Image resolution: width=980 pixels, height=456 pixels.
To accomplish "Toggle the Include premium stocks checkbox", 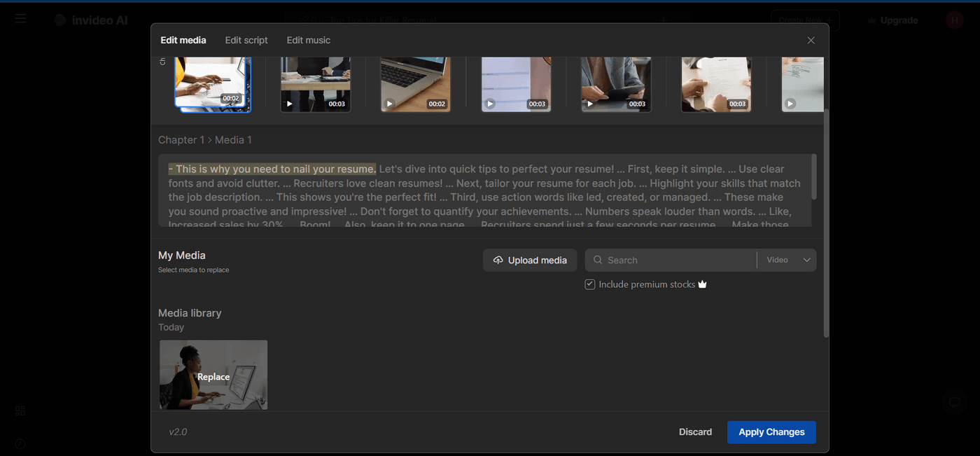I will pyautogui.click(x=590, y=284).
